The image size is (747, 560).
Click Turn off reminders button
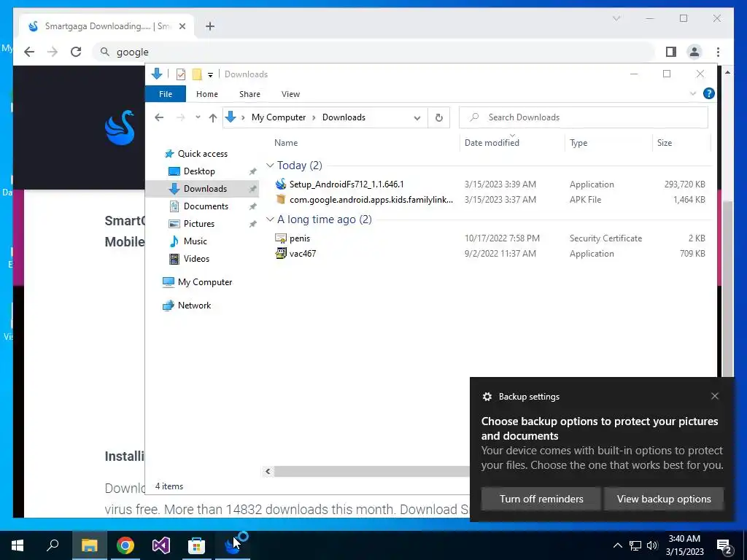pyautogui.click(x=541, y=499)
